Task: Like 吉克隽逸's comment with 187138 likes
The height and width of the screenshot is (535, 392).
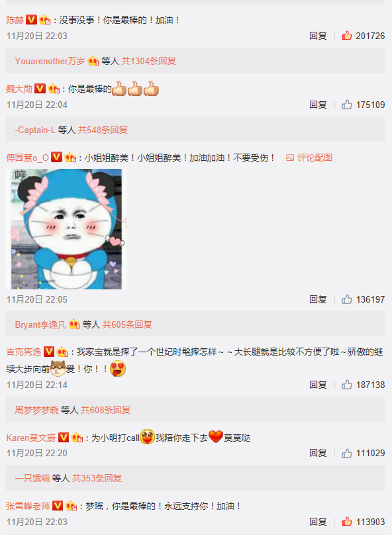Action: pos(347,385)
